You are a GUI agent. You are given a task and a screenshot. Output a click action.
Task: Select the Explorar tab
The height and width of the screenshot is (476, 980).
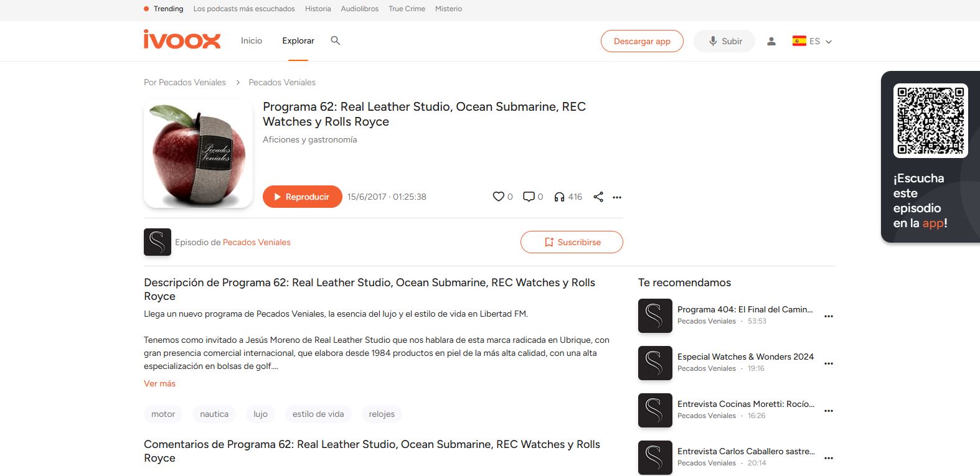click(x=298, y=40)
